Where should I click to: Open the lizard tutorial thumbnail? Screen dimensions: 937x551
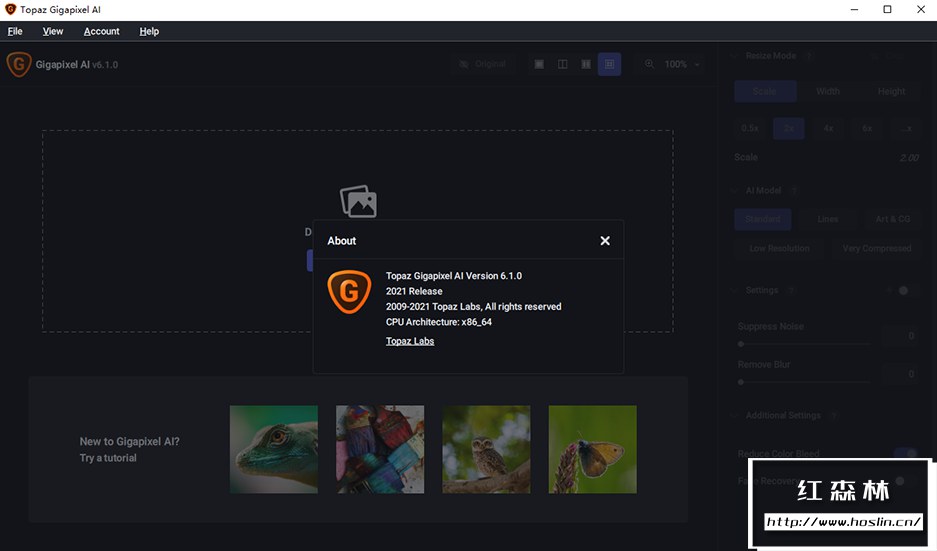pyautogui.click(x=274, y=449)
